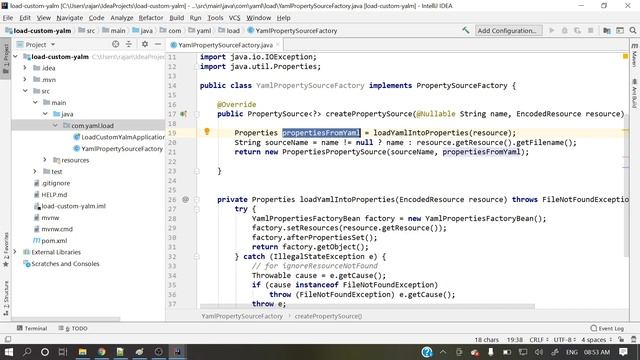Click the override gutter icon on line 17
This screenshot has height=360, width=640.
pos(184,114)
